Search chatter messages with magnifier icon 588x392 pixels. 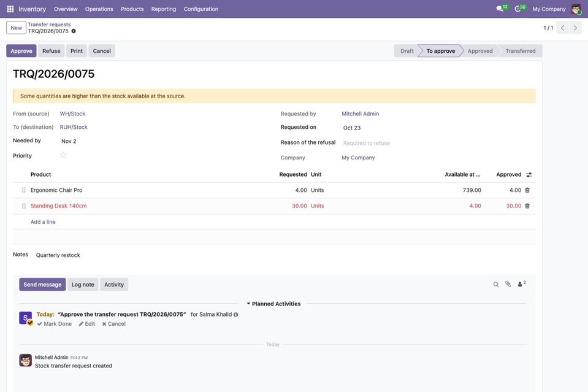[496, 285]
